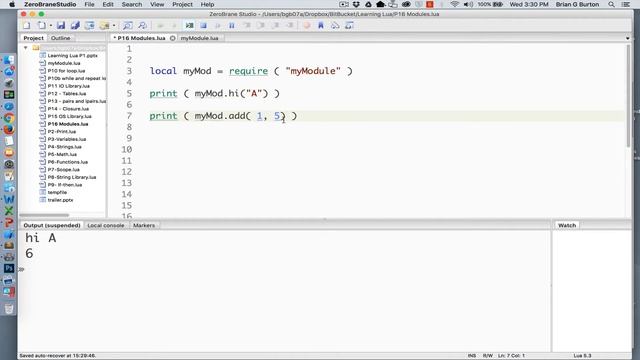Click the Ln: 7 Col: 1 status
This screenshot has width=640, height=360.
(x=511, y=356)
